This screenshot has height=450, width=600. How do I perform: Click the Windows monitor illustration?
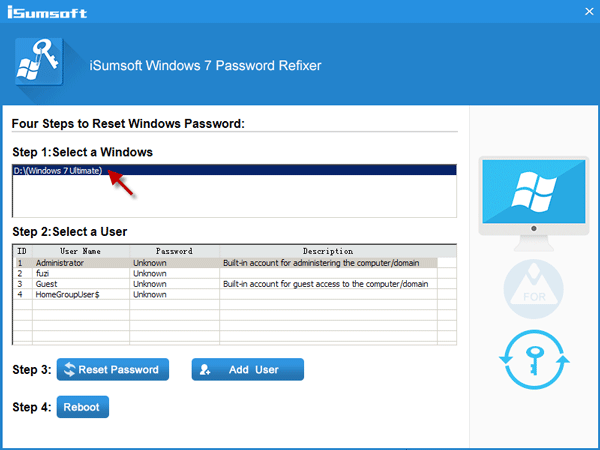pos(534,204)
